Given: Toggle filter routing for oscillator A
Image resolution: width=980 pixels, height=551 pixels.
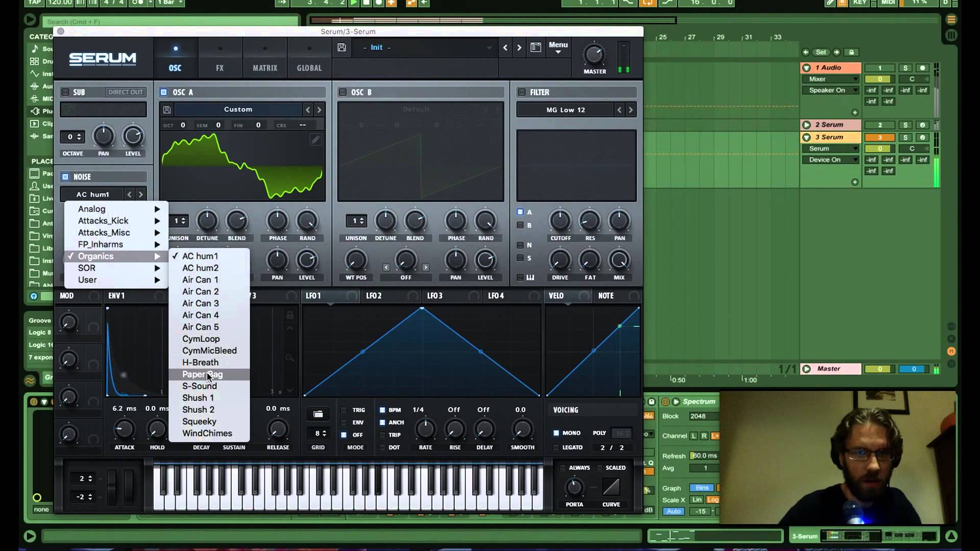Looking at the screenshot, I should tap(520, 212).
